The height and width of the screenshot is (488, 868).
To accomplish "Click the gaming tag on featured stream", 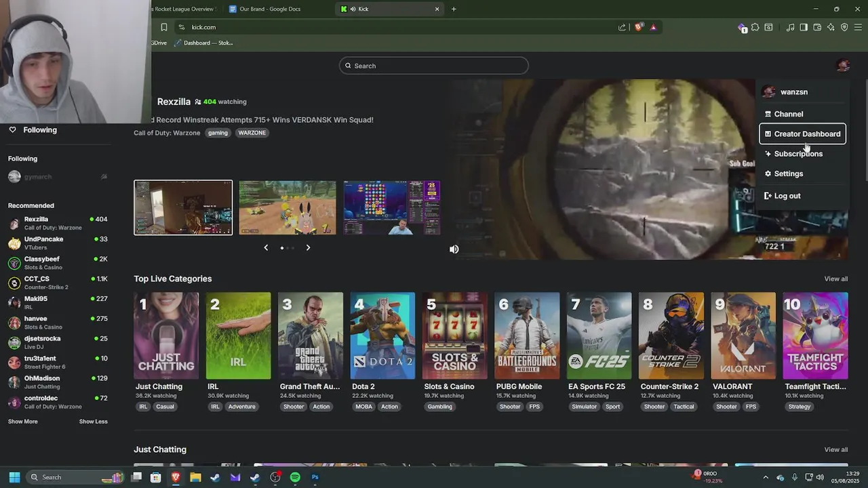I will (x=218, y=133).
